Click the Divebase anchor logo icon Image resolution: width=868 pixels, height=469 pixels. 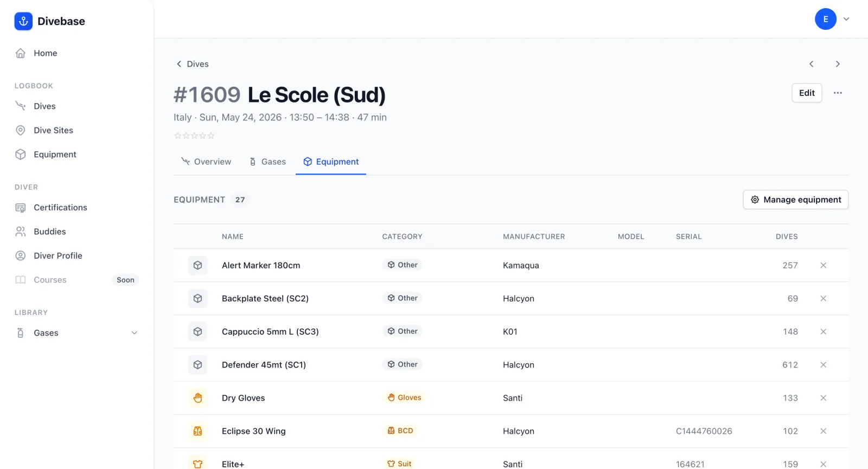(23, 21)
